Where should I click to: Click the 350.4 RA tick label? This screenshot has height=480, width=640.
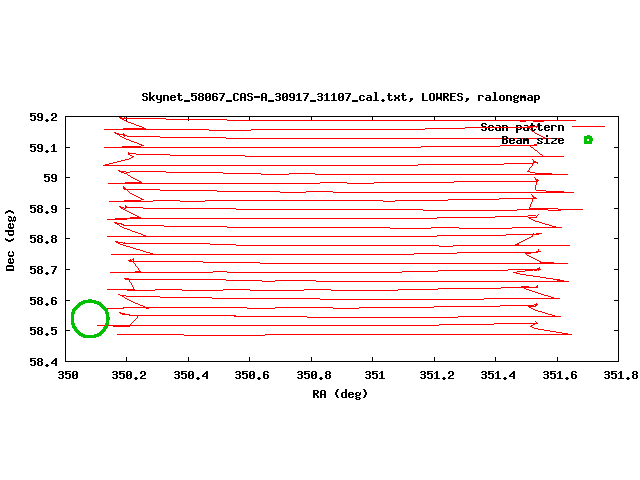(191, 375)
